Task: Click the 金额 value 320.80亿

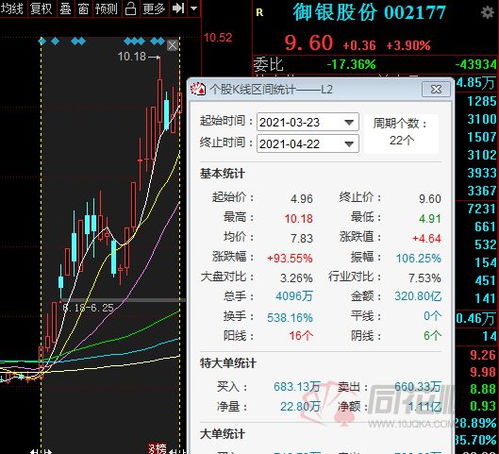Action: 418,296
